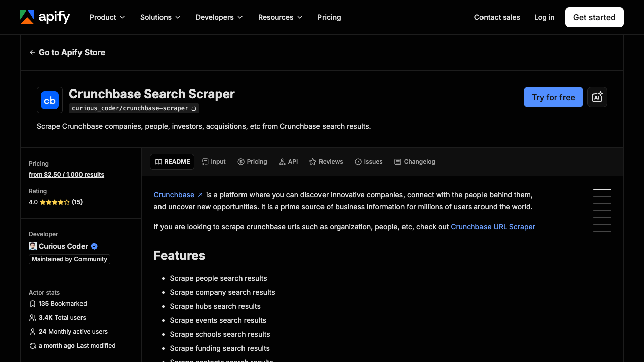Open the AI assistant icon button
Viewport: 644px width, 362px height.
[597, 97]
